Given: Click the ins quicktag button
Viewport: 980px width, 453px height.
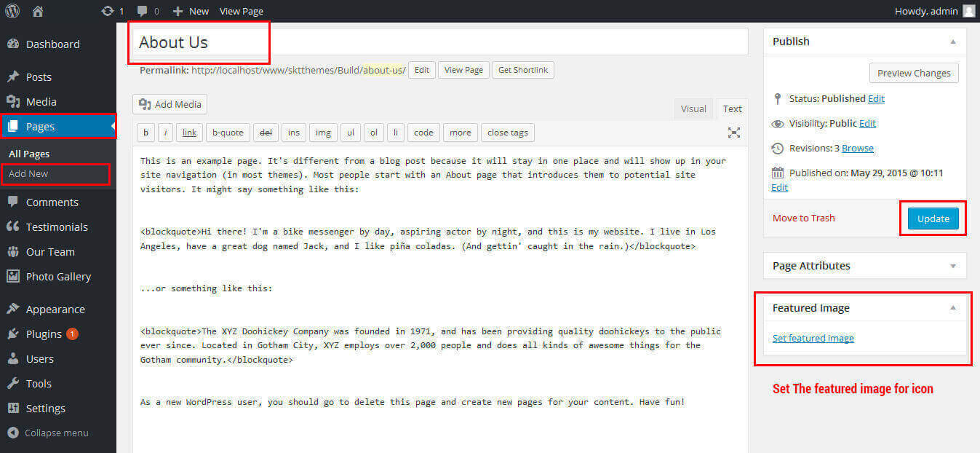Looking at the screenshot, I should [294, 133].
